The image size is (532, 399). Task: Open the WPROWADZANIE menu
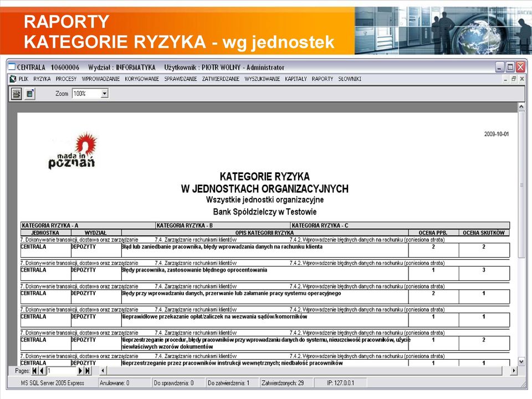click(x=101, y=79)
